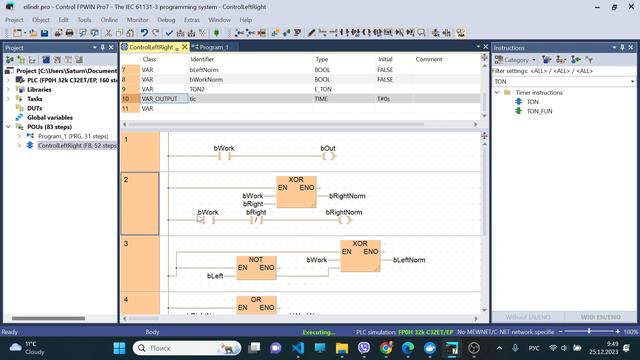Toggle auto-hide pin on Project panel
Screen dimensions: 640x360
pyautogui.click(x=103, y=48)
